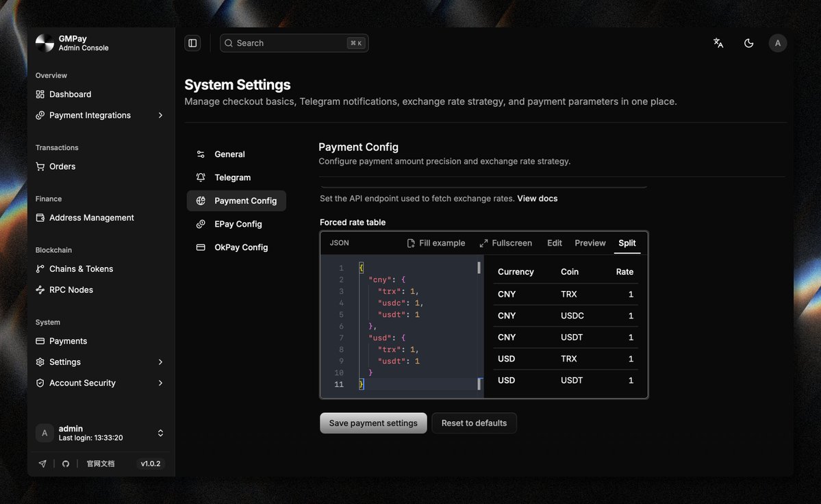Open the language translation icon

[718, 43]
